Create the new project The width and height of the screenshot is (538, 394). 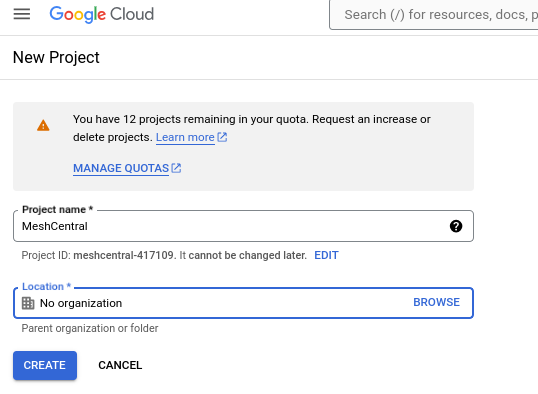click(45, 365)
